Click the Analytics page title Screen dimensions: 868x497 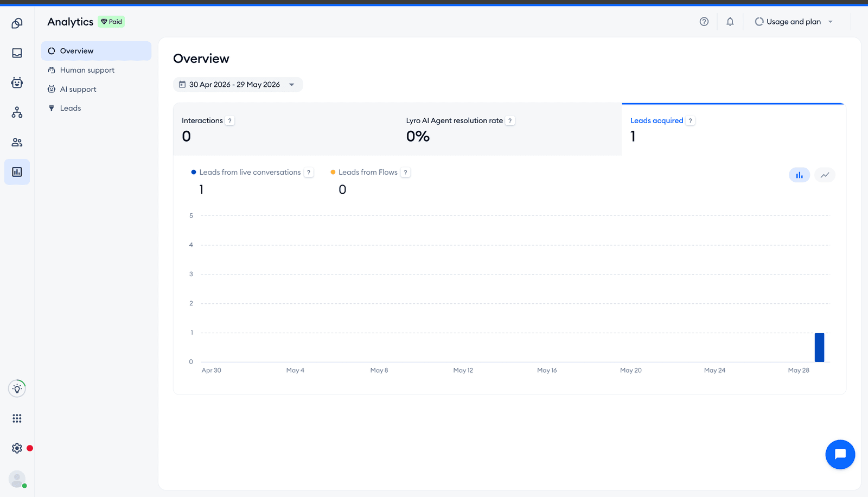[71, 22]
